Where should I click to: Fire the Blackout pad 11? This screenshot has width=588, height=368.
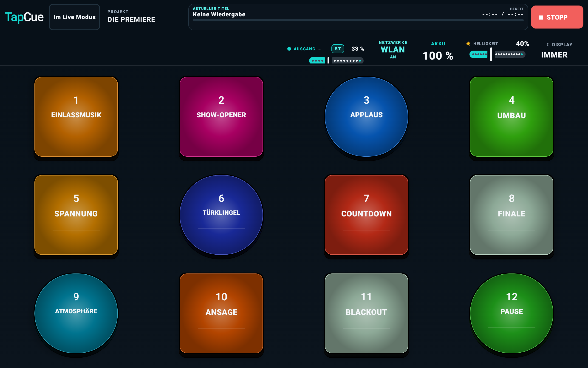point(366,313)
